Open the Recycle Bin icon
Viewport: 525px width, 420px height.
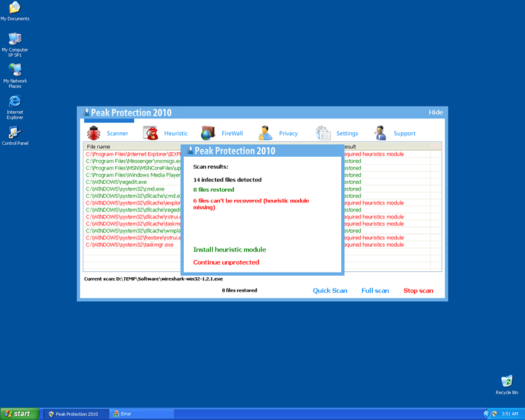pyautogui.click(x=506, y=382)
